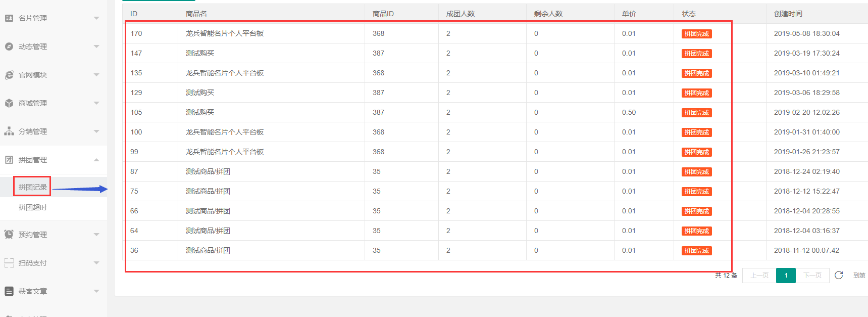Click the business card management icon
The height and width of the screenshot is (317, 868).
[9, 18]
